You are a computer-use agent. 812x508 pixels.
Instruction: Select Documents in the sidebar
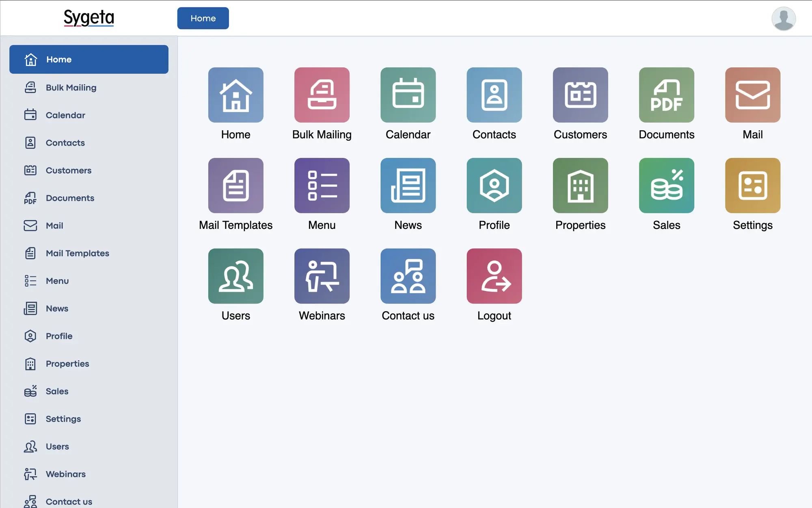pyautogui.click(x=89, y=198)
